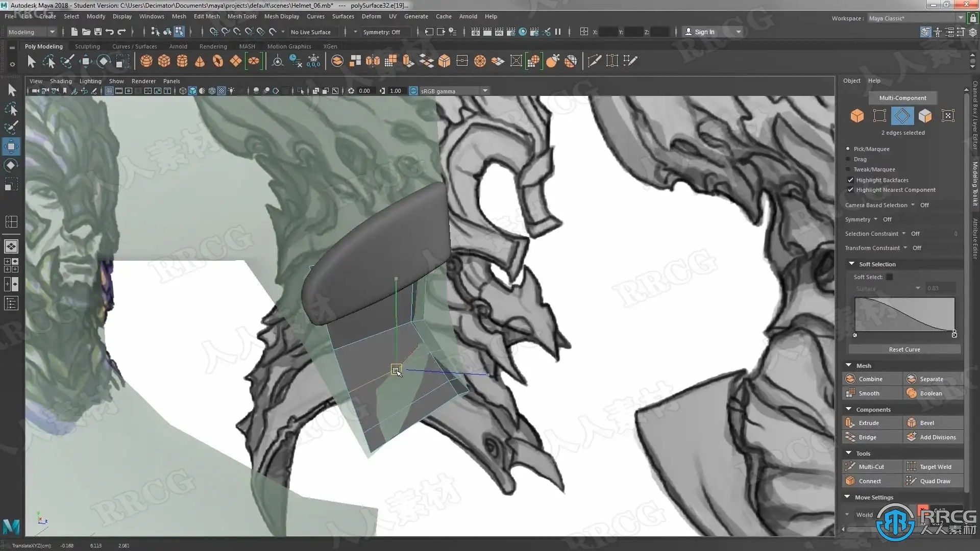Toggle Highlight Nearest Component checkbox
Viewport: 980px width, 551px height.
click(x=850, y=190)
